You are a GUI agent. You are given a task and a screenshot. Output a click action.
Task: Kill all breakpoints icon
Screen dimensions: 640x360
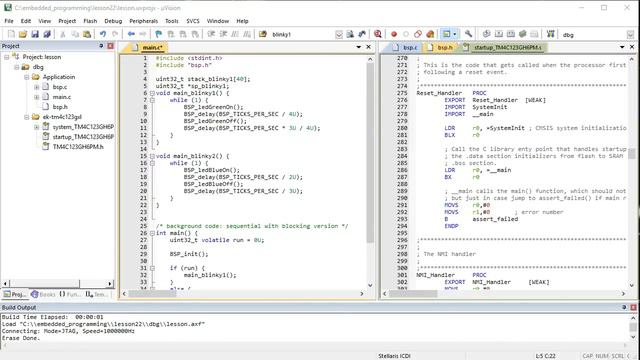(x=430, y=34)
